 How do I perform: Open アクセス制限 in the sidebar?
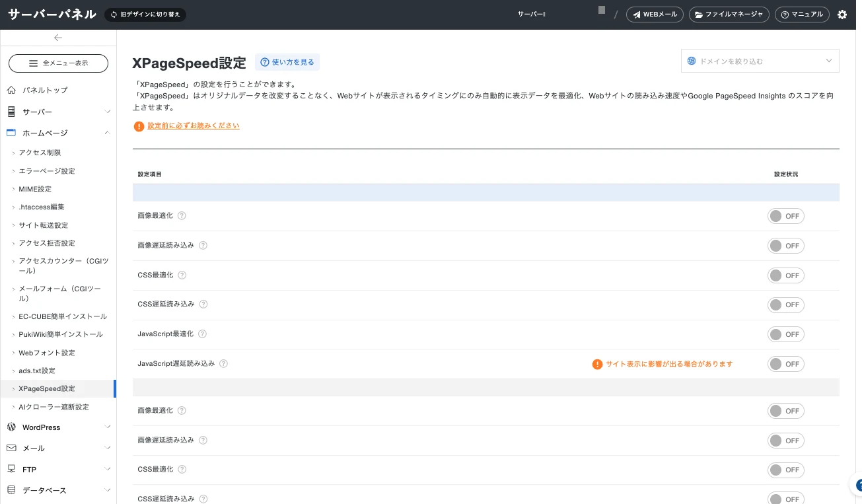40,153
